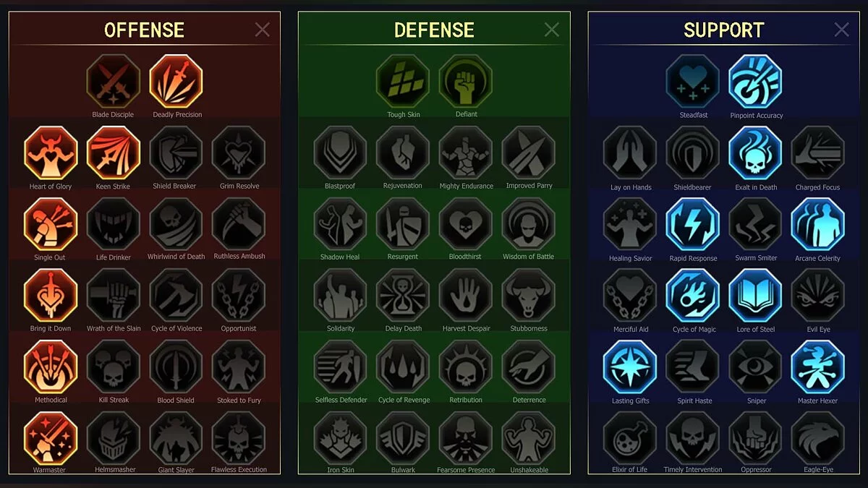
Task: Pick the Giant Slayer mastery icon
Action: click(x=176, y=438)
